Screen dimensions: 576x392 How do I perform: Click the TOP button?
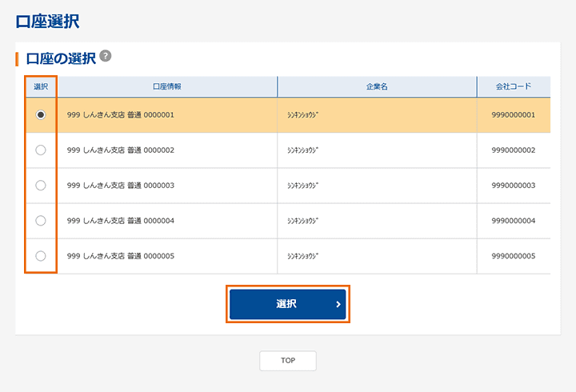(288, 361)
